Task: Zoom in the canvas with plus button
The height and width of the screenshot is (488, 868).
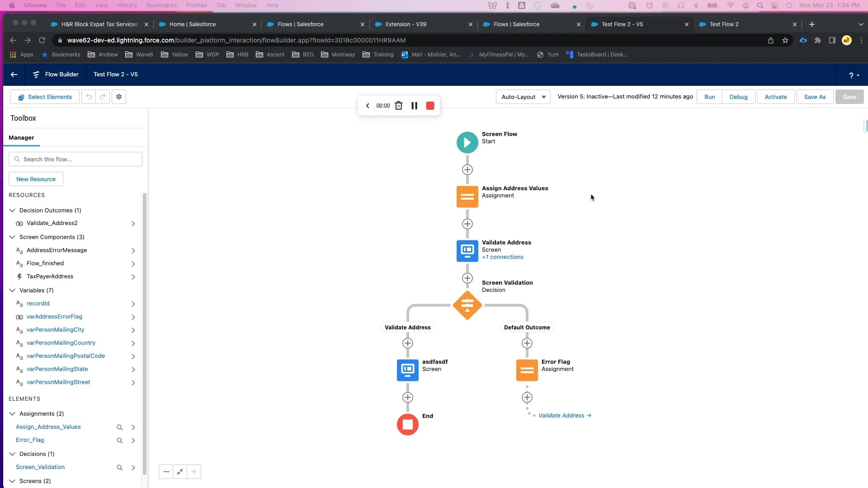Action: pyautogui.click(x=194, y=472)
